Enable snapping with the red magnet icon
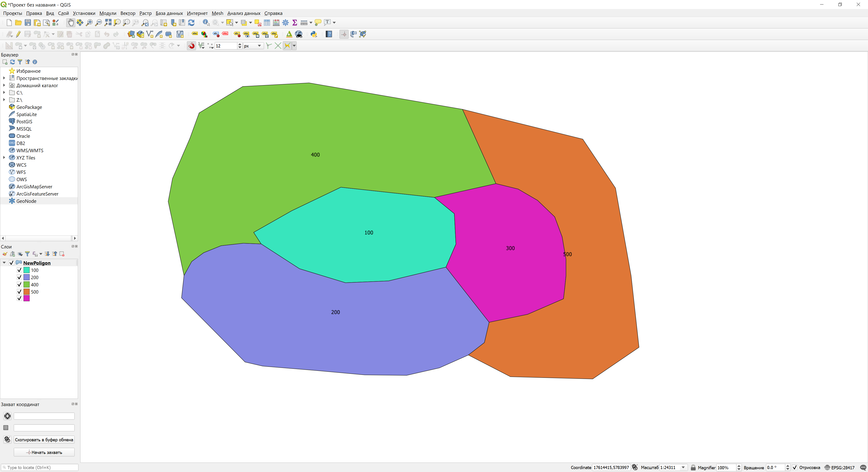The height and width of the screenshot is (472, 868). point(192,46)
